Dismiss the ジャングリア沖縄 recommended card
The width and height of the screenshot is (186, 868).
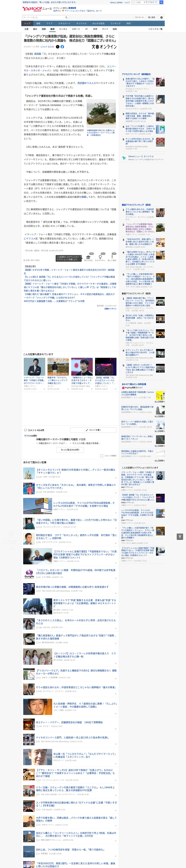click(x=68, y=389)
